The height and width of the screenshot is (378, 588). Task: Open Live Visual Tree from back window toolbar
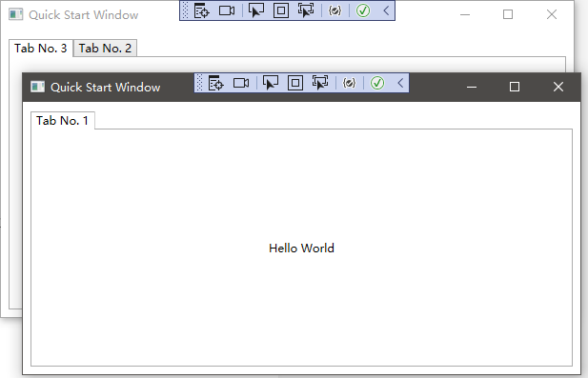tap(201, 10)
